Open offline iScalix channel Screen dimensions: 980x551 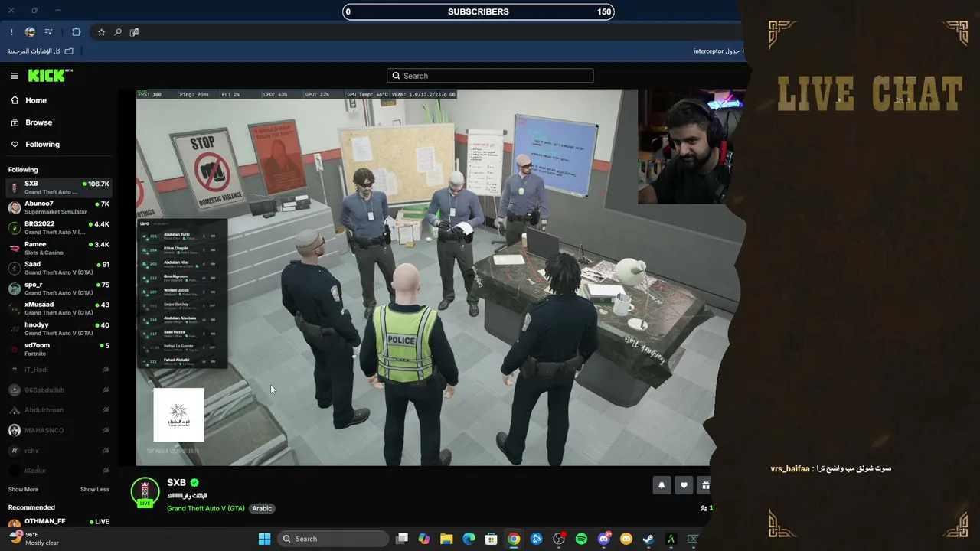point(59,471)
